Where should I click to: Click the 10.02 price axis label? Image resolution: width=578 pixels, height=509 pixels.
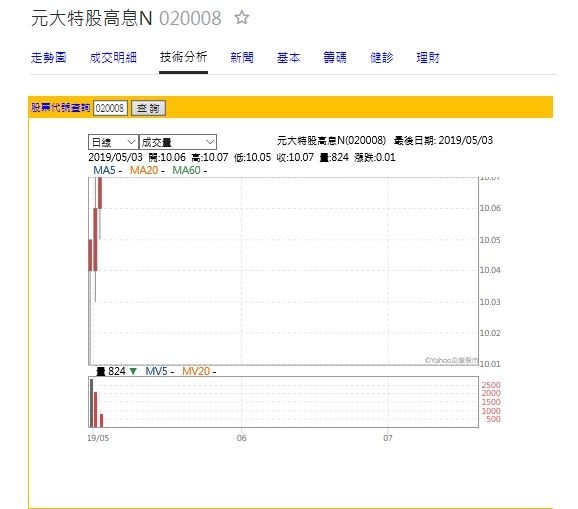490,333
